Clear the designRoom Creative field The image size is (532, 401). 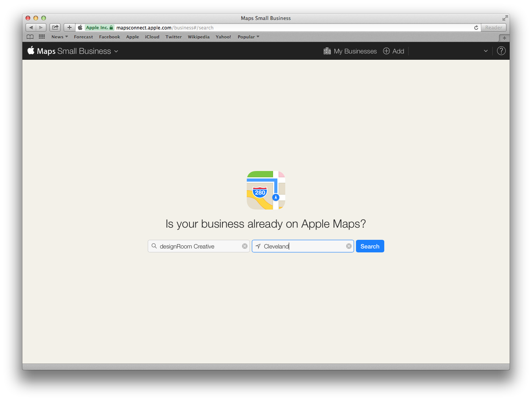(245, 246)
